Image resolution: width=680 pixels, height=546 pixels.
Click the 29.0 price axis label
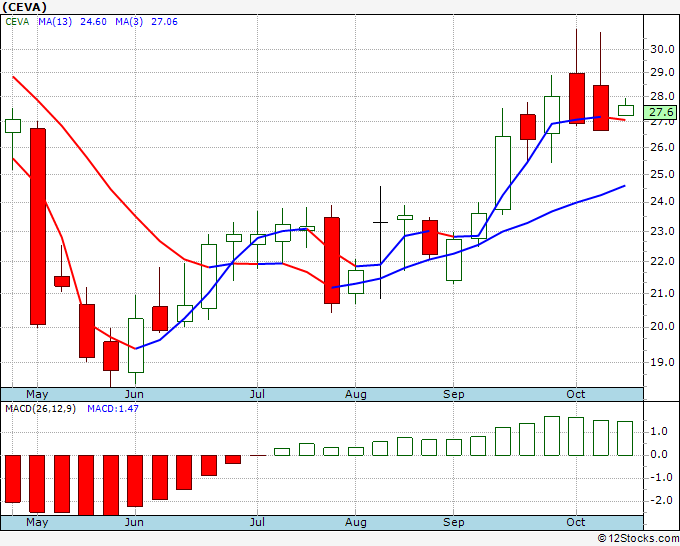[x=662, y=72]
